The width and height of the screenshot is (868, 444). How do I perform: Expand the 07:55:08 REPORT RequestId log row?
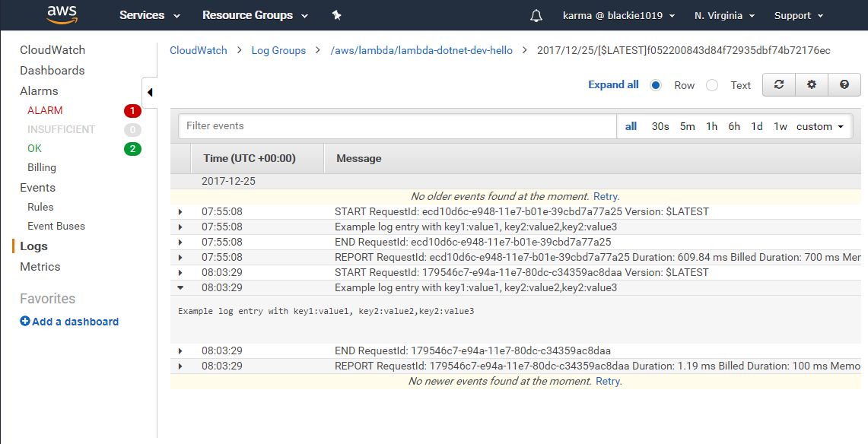tap(180, 257)
